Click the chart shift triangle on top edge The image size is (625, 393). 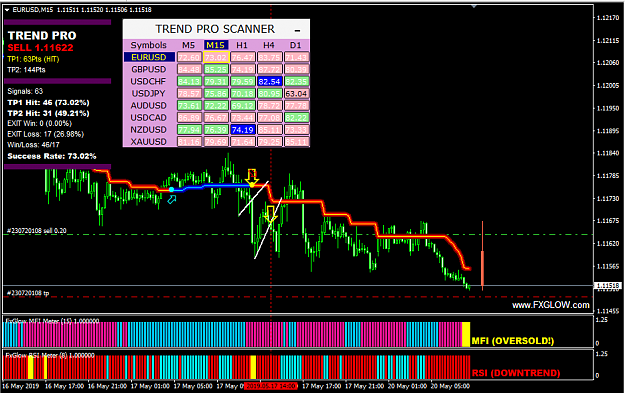tap(474, 6)
